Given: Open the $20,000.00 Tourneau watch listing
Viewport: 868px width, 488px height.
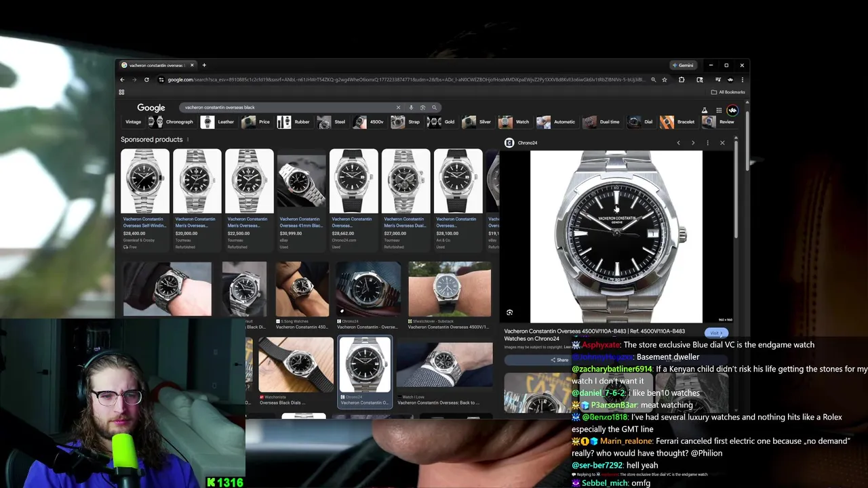Looking at the screenshot, I should click(x=197, y=199).
